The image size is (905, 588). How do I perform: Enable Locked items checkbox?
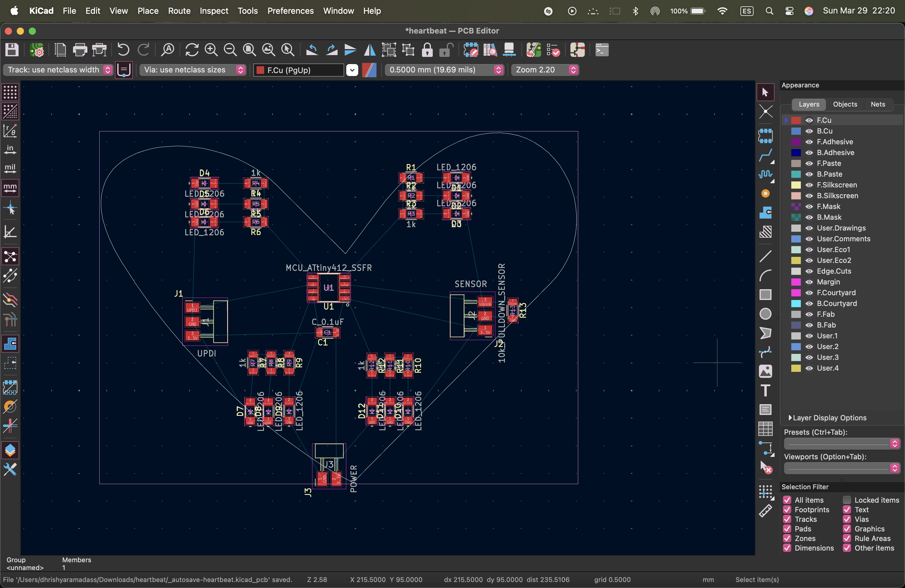click(847, 500)
